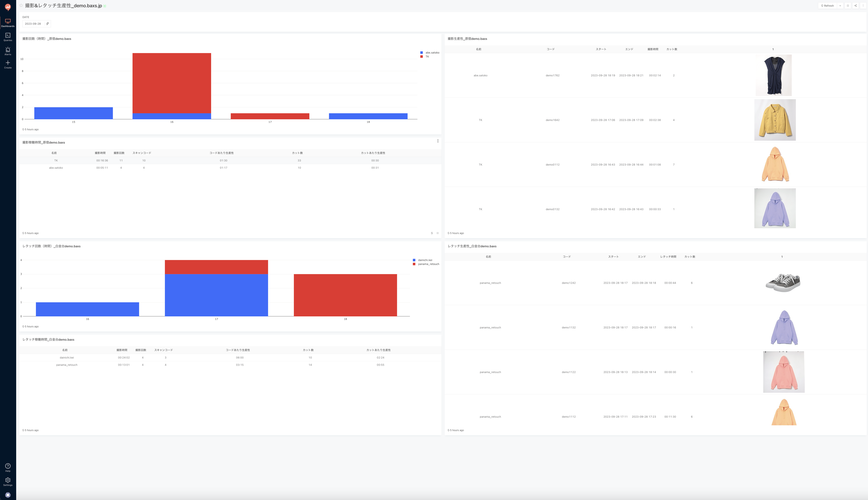The width and height of the screenshot is (868, 500).
Task: Toggle the TK series in the legend
Action: click(x=427, y=57)
